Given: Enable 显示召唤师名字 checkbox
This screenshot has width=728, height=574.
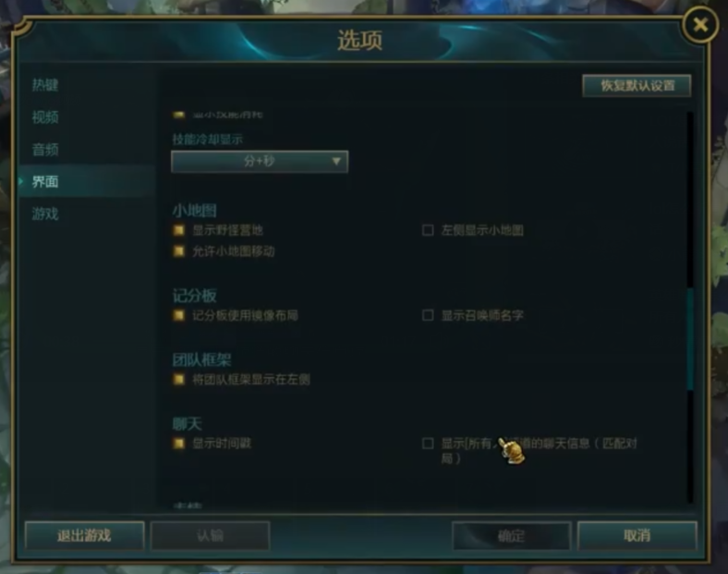Looking at the screenshot, I should coord(428,315).
